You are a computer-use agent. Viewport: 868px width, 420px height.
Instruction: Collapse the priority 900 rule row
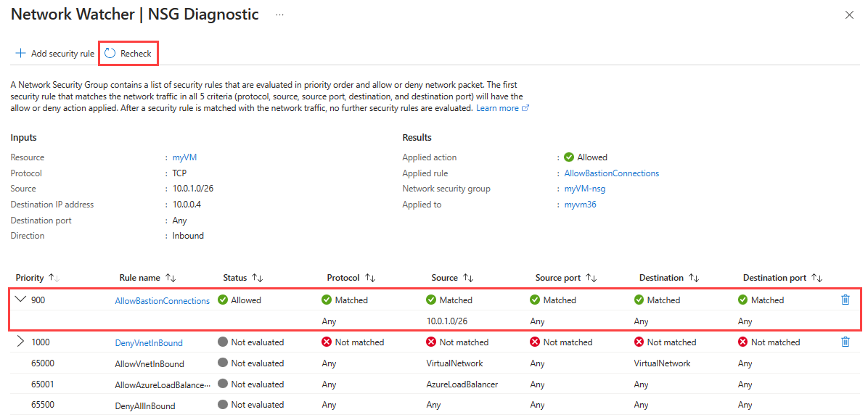20,300
